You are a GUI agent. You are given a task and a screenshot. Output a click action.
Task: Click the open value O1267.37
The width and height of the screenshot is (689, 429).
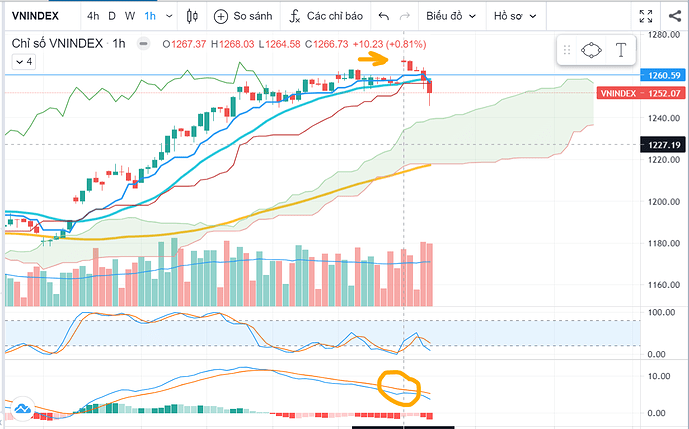point(184,44)
